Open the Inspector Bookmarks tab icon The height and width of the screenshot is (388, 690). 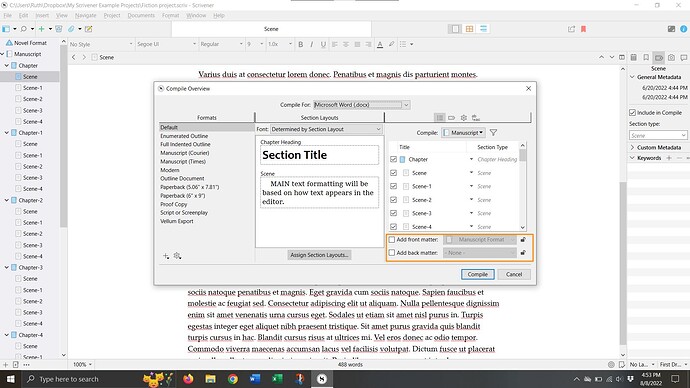[x=646, y=58]
